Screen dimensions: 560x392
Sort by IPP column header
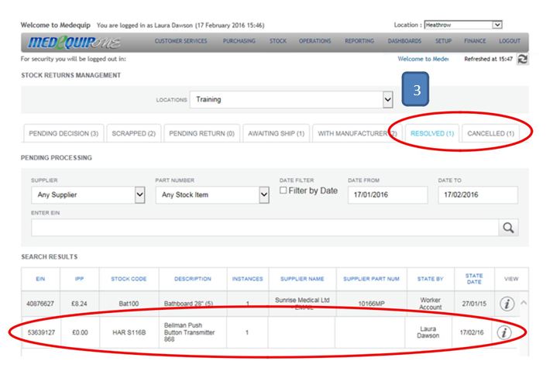pos(79,279)
